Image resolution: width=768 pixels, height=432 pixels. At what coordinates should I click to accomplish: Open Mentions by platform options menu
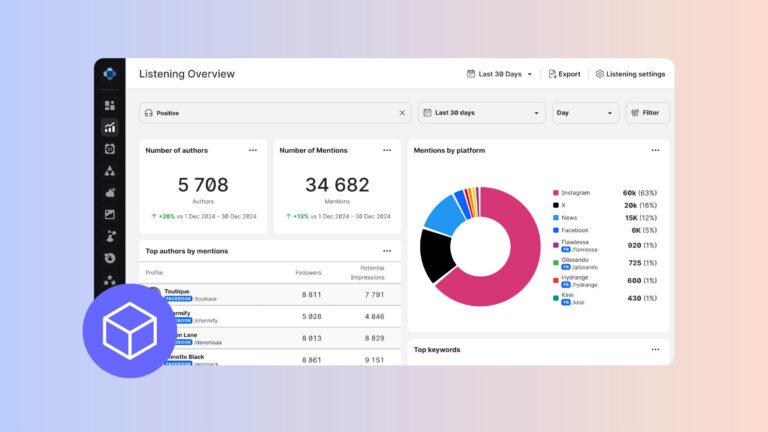pos(655,150)
